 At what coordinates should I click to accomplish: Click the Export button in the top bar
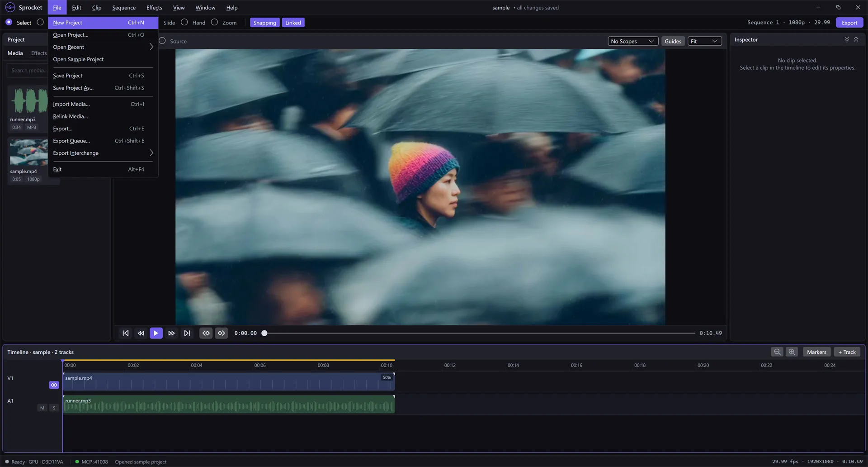pos(849,23)
